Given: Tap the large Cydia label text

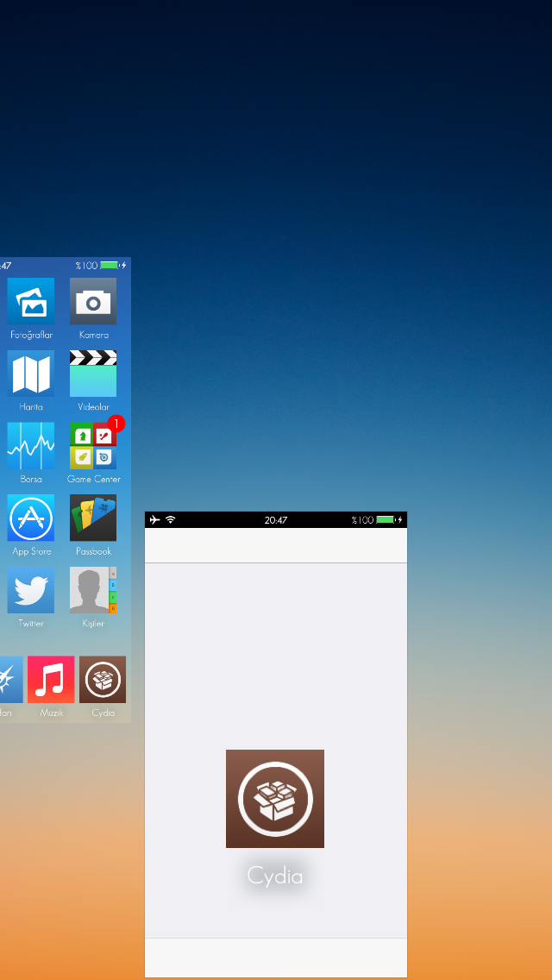Looking at the screenshot, I should 275,876.
